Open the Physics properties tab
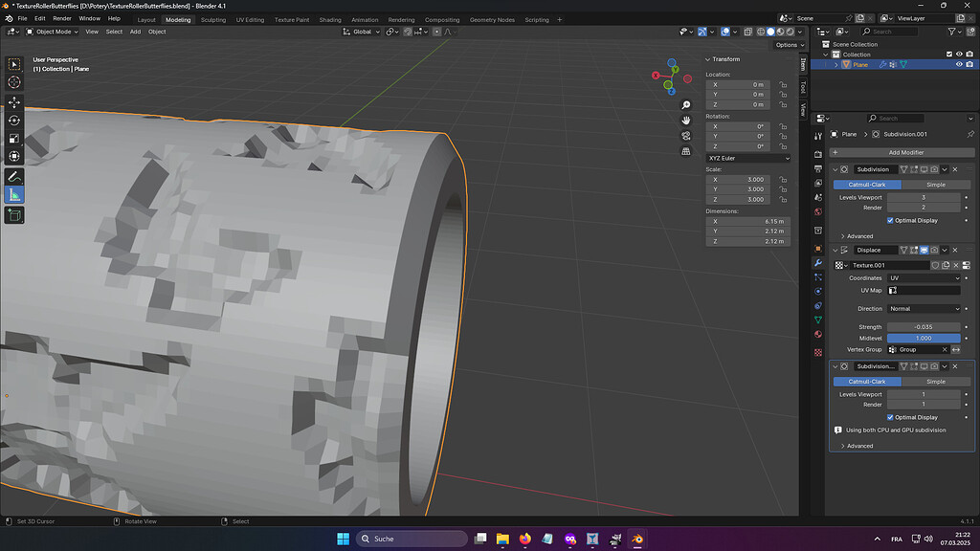Image resolution: width=980 pixels, height=551 pixels. 818,291
